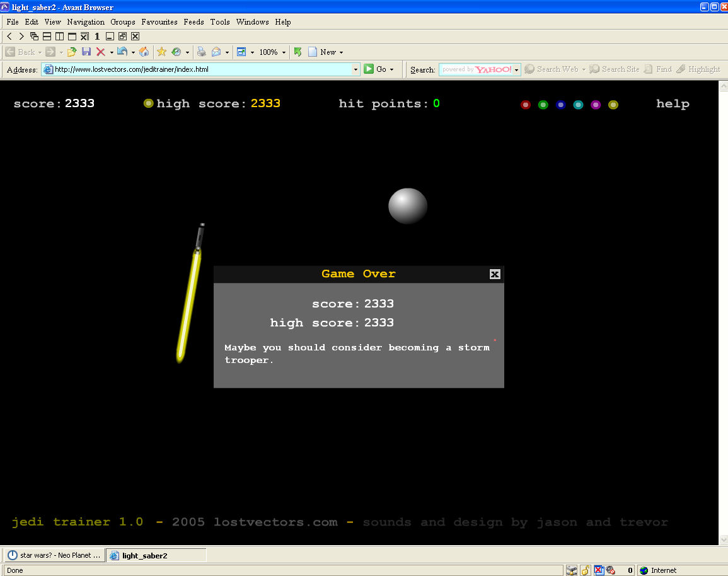Click the green arrow toolbar icon

click(x=298, y=52)
